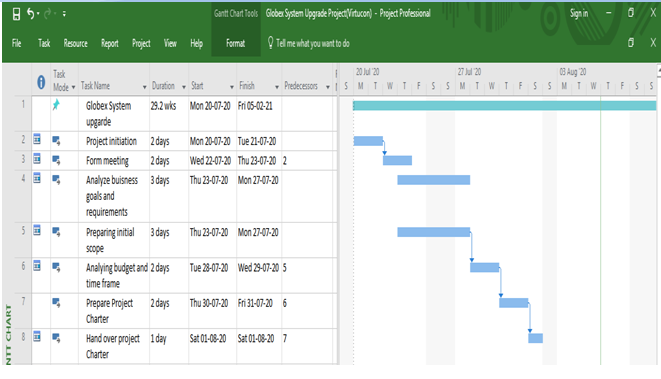
Task: Click the auto-schedule mode icon for Project initiation
Action: pos(56,140)
